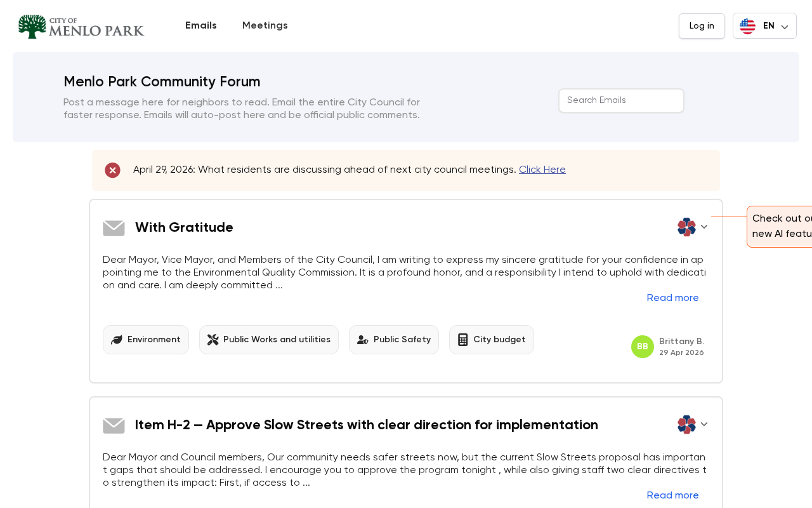Viewport: 812px width, 508px height.
Task: Follow the Click Here link
Action: [542, 170]
